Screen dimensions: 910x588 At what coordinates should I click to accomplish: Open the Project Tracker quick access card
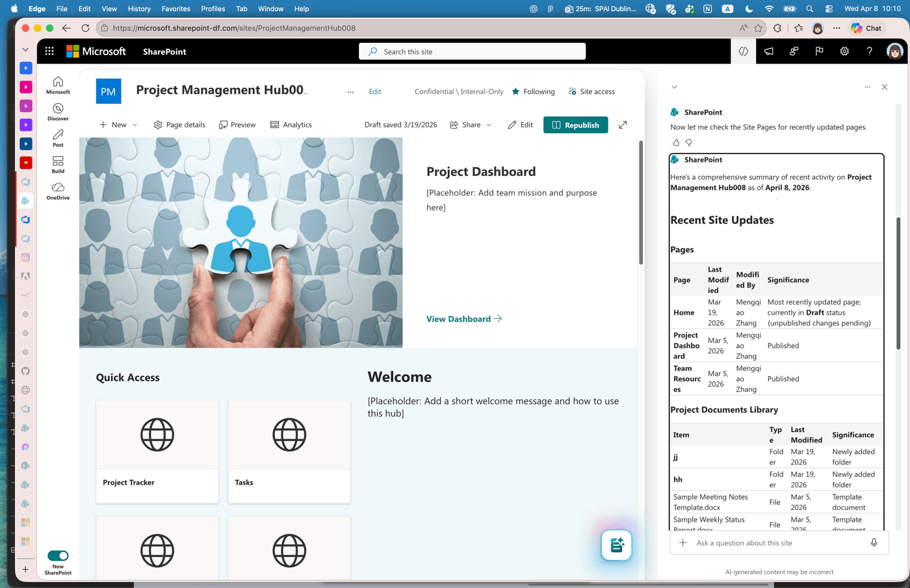[x=157, y=452]
